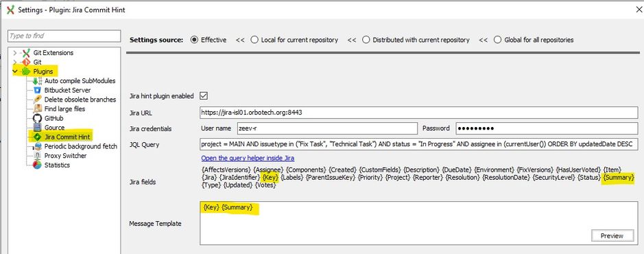The width and height of the screenshot is (644, 254).
Task: Click the Gource plugin icon
Action: coord(37,128)
